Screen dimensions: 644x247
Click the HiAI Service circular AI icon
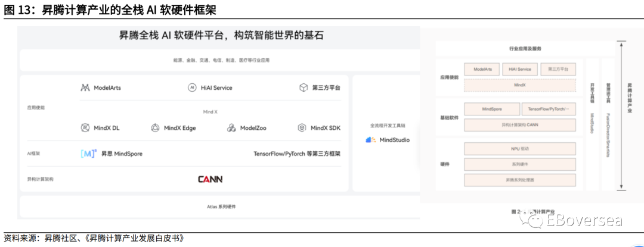(191, 87)
